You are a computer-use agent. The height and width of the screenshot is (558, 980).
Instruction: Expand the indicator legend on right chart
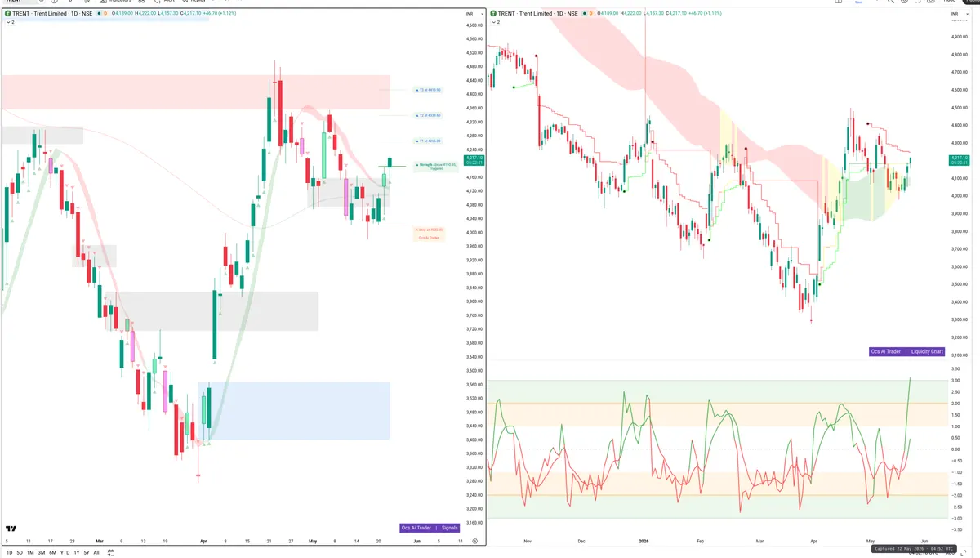tap(496, 22)
